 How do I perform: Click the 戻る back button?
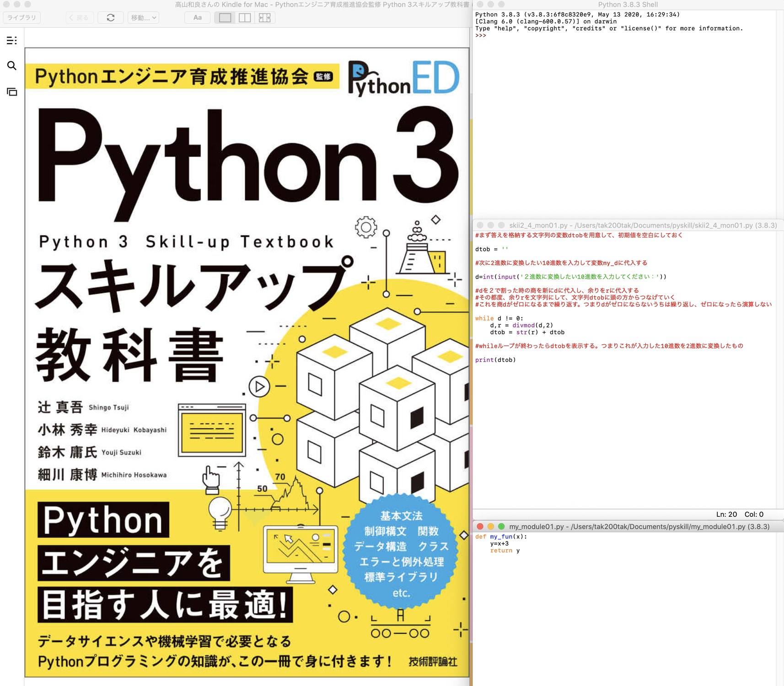tap(80, 18)
